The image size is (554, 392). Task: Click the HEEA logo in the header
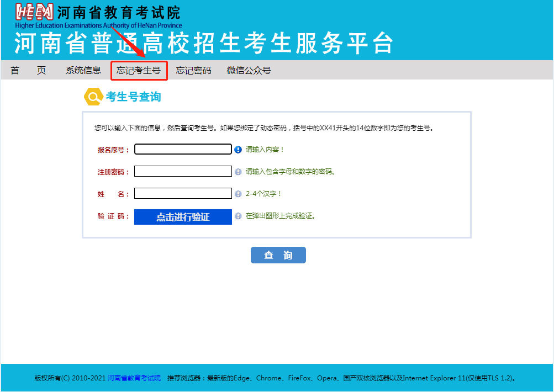pyautogui.click(x=34, y=12)
